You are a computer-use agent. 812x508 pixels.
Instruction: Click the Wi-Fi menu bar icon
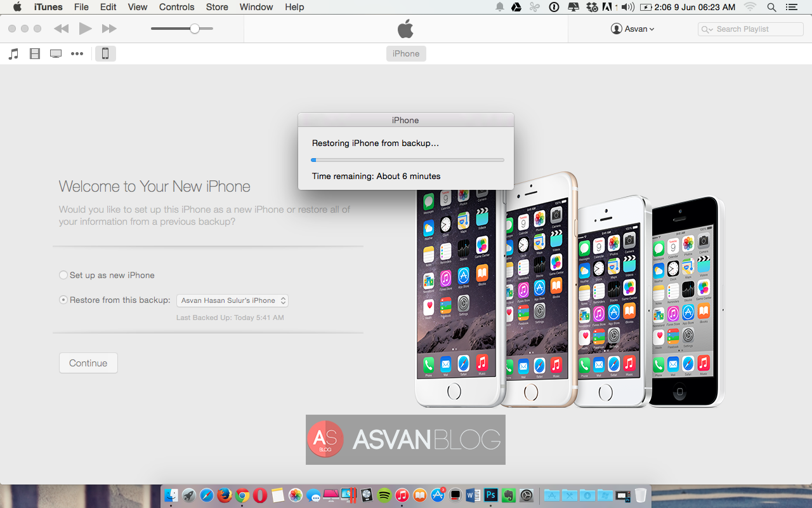(750, 7)
